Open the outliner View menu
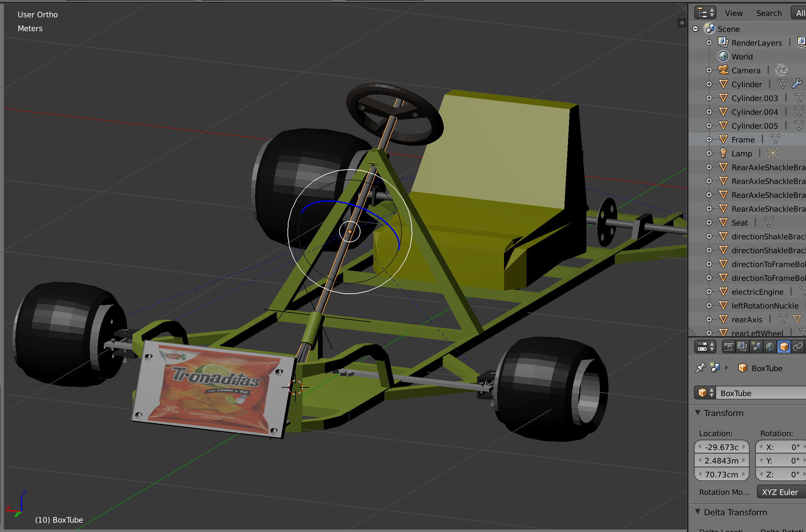Image resolution: width=806 pixels, height=532 pixels. [733, 13]
